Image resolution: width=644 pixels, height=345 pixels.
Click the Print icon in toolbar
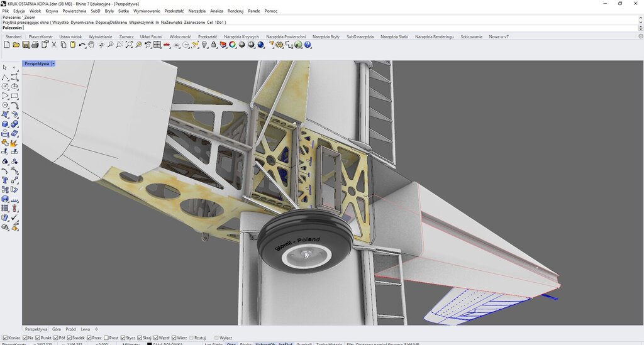click(35, 45)
